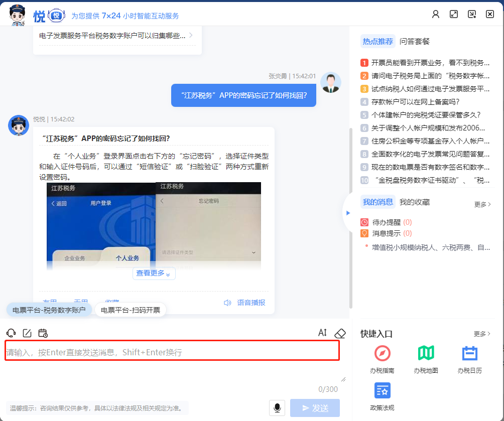Click the expand window icon

pyautogui.click(x=453, y=14)
